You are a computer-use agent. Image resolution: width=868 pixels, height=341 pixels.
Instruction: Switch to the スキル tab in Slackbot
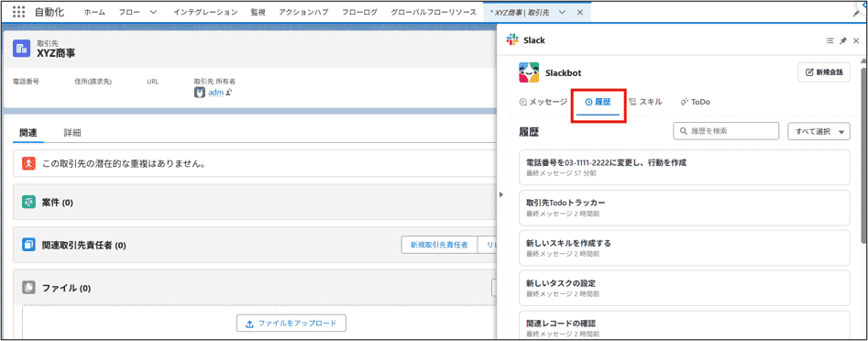[645, 102]
